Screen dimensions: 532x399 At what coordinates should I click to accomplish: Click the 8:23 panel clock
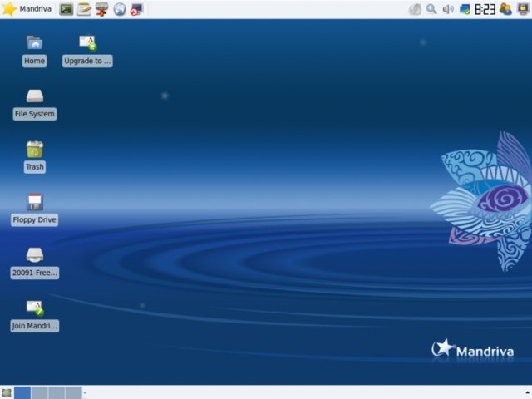485,9
